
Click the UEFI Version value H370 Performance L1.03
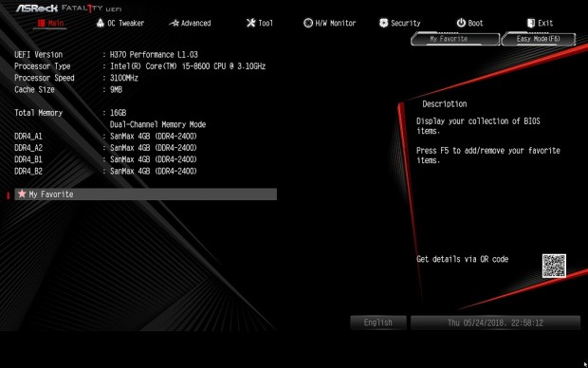pos(154,55)
